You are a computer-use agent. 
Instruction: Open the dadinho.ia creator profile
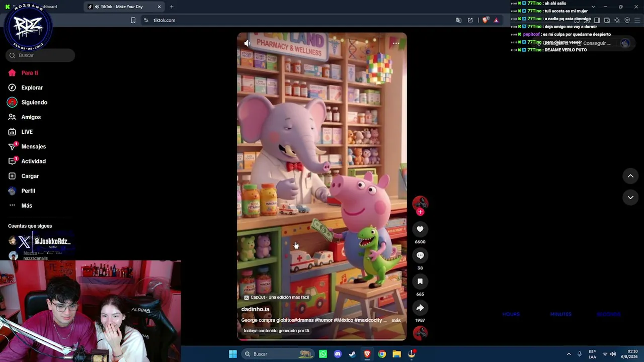255,309
